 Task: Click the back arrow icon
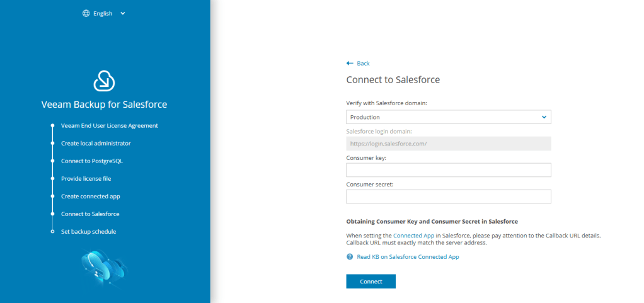coord(350,64)
